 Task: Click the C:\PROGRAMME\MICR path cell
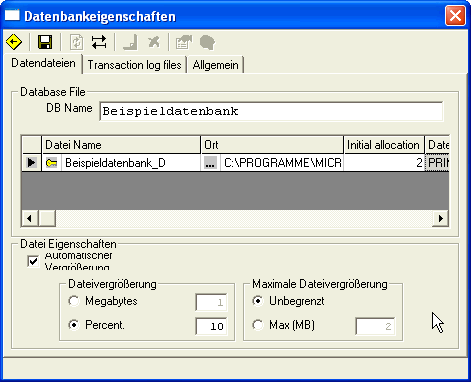282,163
